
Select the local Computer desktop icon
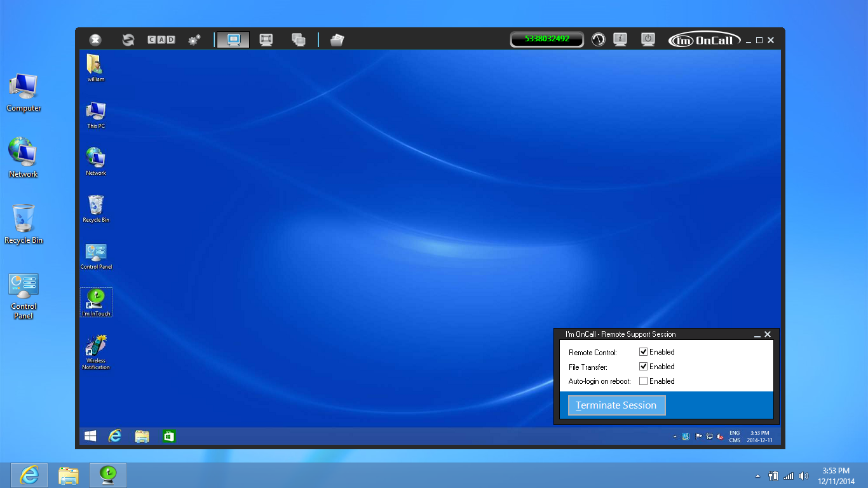tap(24, 93)
